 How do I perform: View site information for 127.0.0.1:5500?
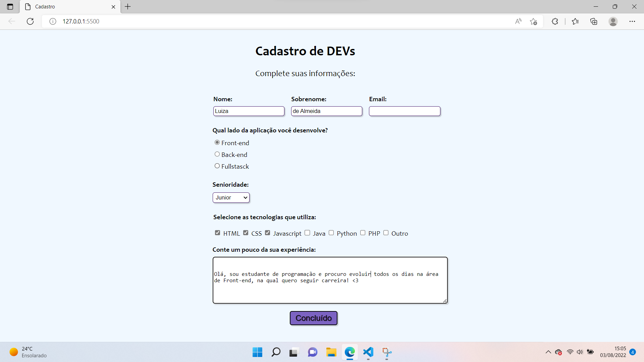click(x=53, y=21)
